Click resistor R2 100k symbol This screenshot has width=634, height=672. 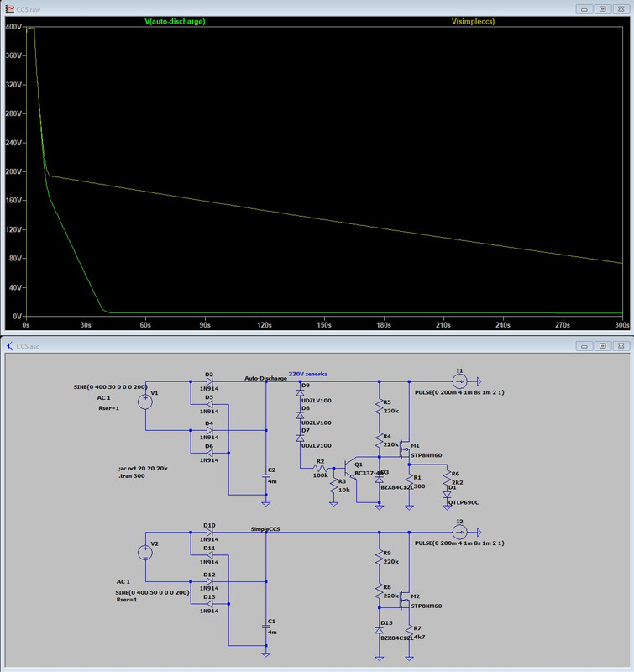click(x=321, y=468)
